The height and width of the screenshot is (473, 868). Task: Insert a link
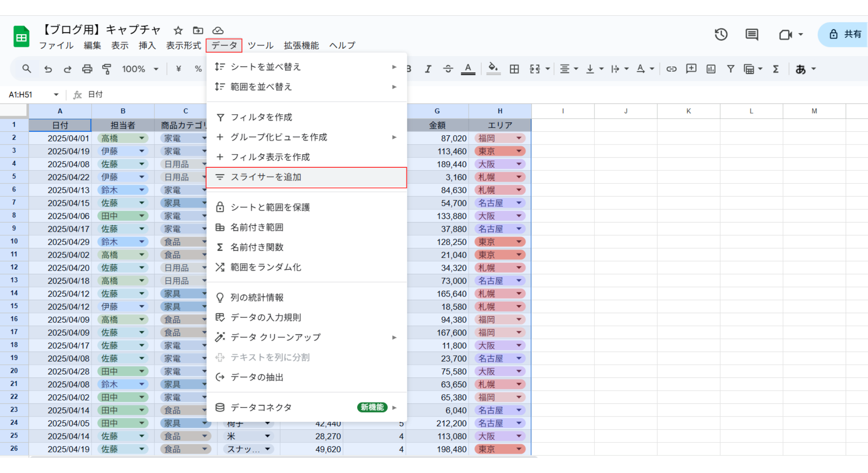point(671,69)
